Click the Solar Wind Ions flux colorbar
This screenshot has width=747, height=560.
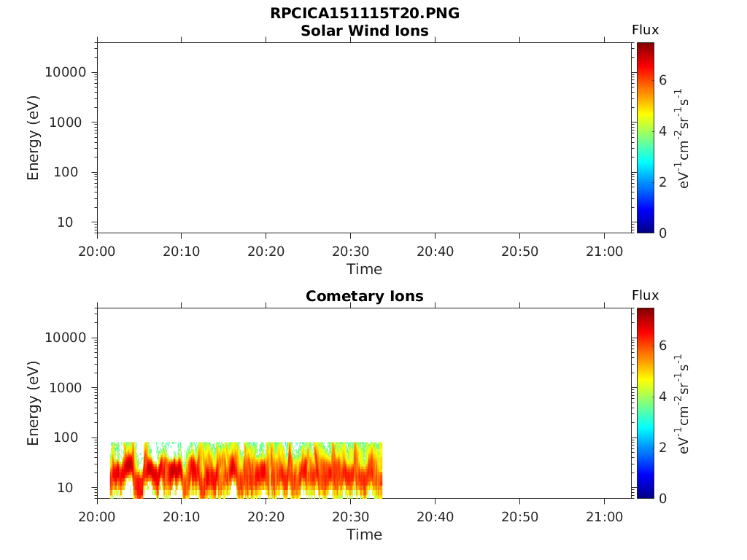pyautogui.click(x=646, y=138)
